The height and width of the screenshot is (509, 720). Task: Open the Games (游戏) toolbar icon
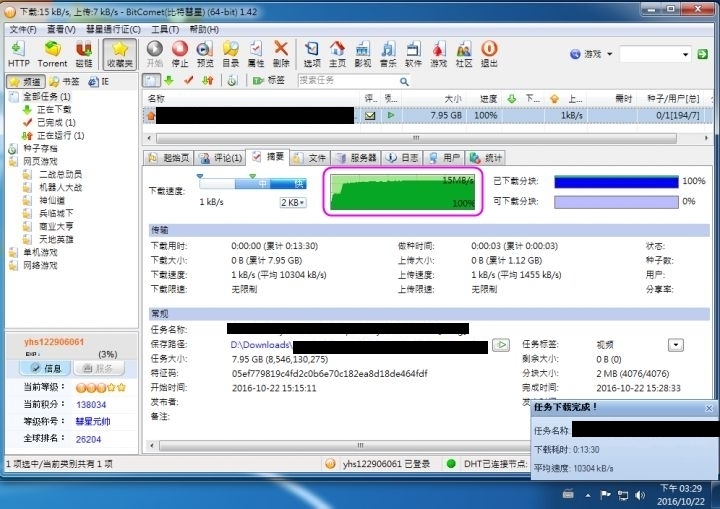(439, 54)
